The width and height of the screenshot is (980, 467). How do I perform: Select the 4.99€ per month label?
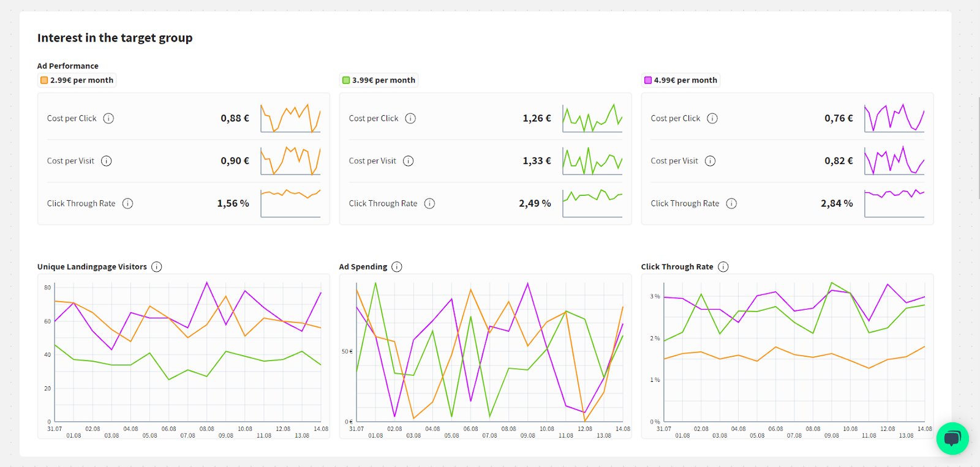(x=685, y=80)
